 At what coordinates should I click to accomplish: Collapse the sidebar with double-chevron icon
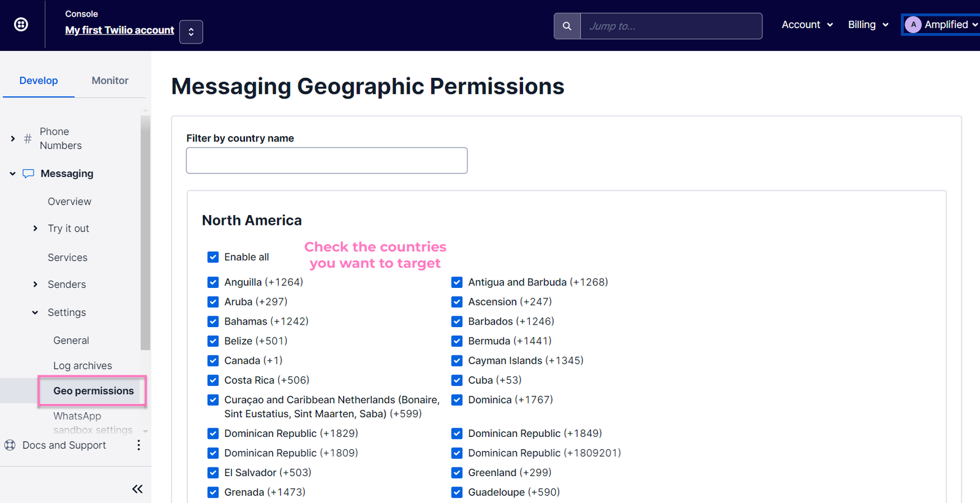tap(137, 488)
